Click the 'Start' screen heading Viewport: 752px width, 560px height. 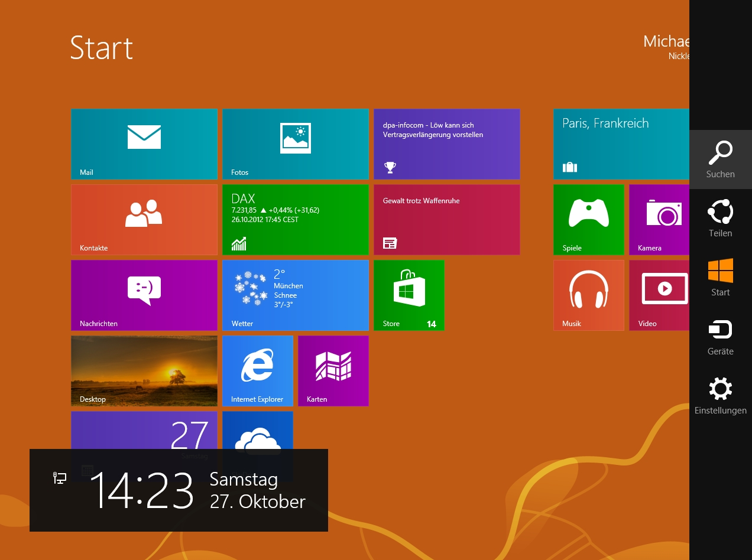point(102,47)
